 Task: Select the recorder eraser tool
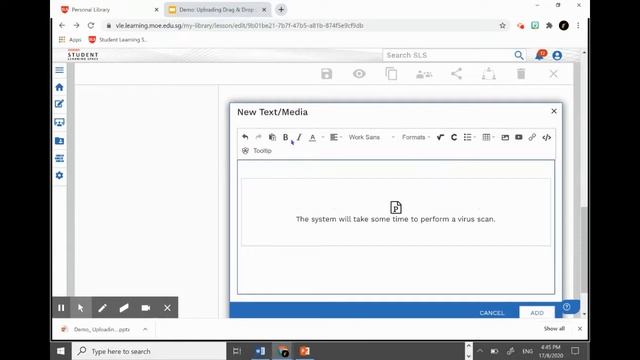tap(124, 308)
